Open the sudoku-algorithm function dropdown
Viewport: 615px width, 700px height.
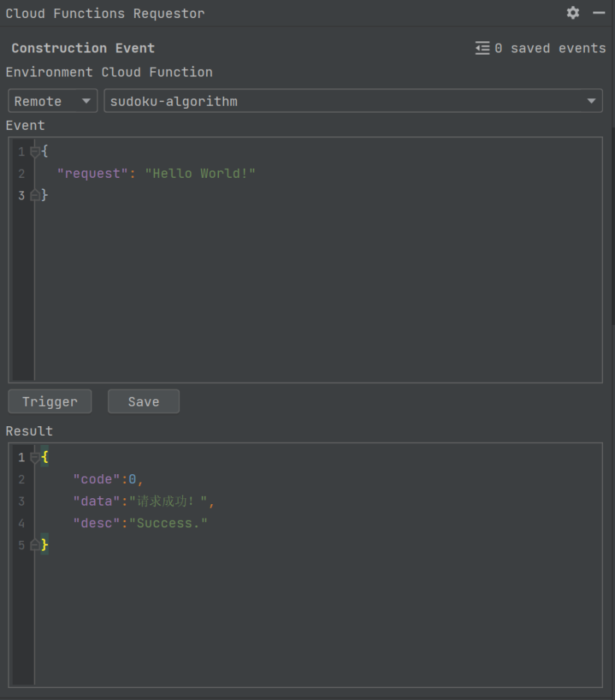click(353, 101)
